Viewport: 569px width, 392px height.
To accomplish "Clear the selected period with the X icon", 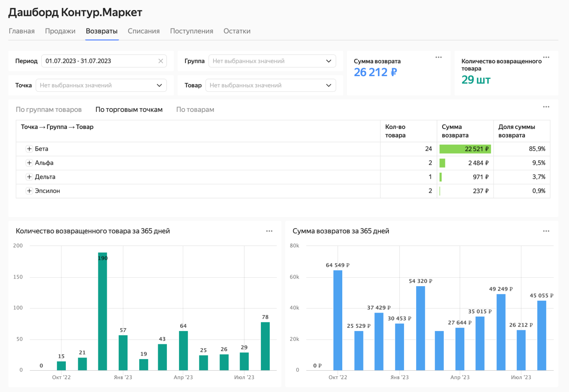I will (160, 61).
